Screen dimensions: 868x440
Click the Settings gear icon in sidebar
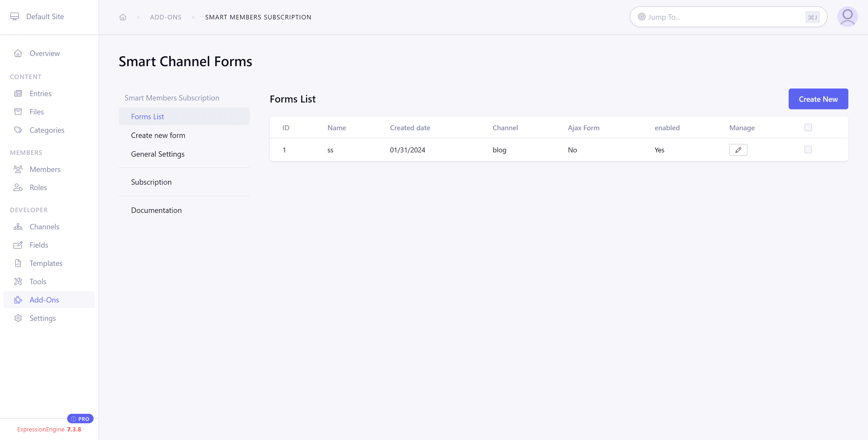[x=18, y=318]
